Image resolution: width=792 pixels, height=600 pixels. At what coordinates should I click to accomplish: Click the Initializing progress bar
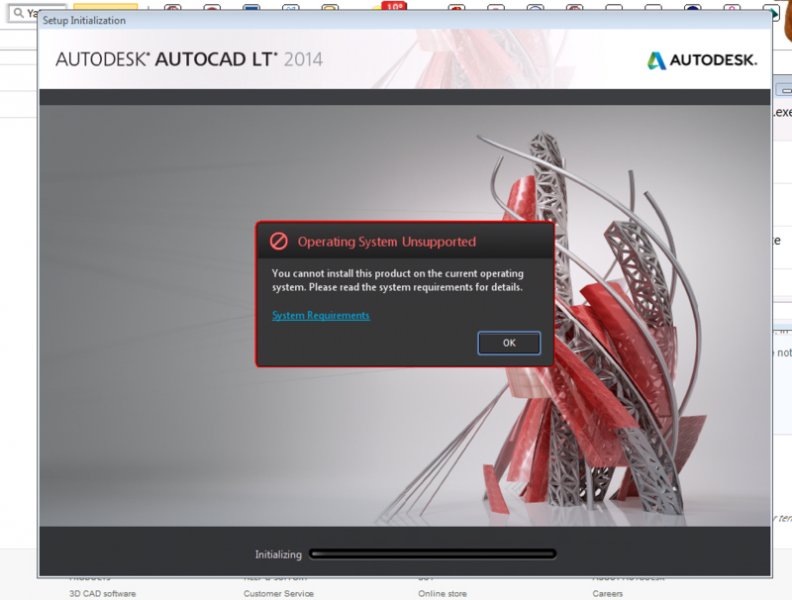(x=433, y=554)
